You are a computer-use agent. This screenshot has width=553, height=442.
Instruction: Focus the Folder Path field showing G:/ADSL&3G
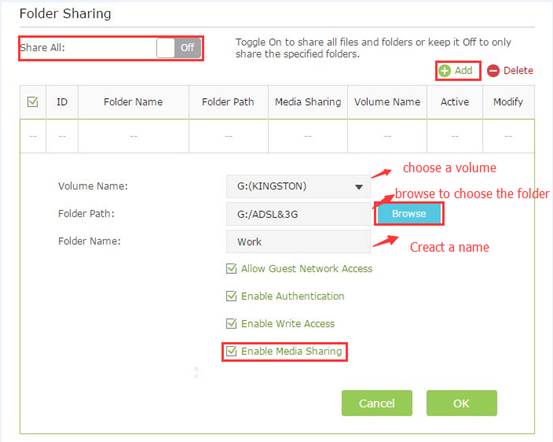298,214
